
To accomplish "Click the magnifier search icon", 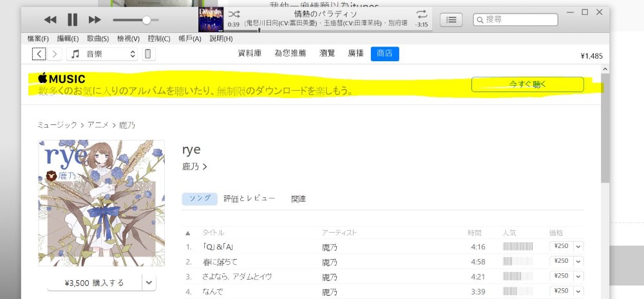I will 480,20.
